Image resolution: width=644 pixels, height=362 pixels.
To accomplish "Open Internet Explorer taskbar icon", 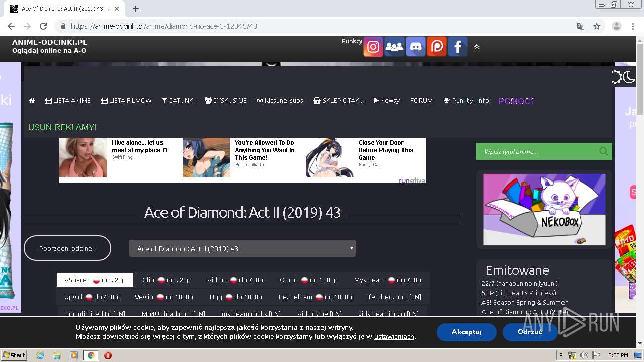I will pos(40,355).
